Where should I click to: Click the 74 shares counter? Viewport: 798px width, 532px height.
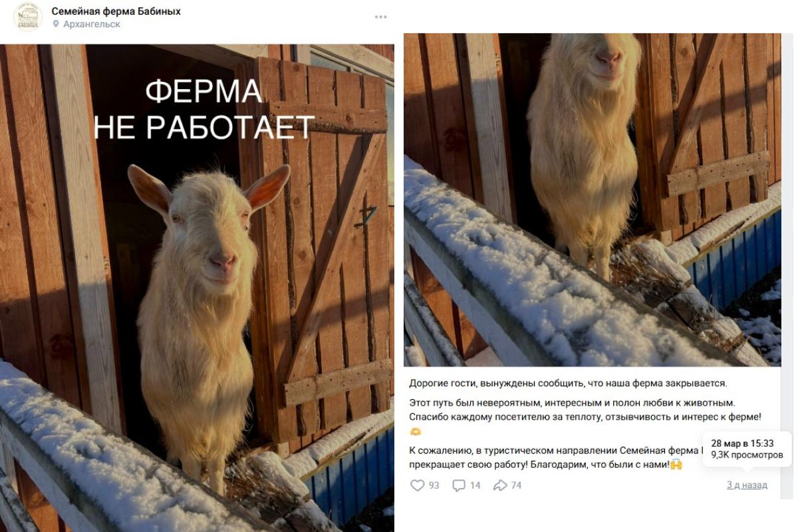[x=516, y=485]
